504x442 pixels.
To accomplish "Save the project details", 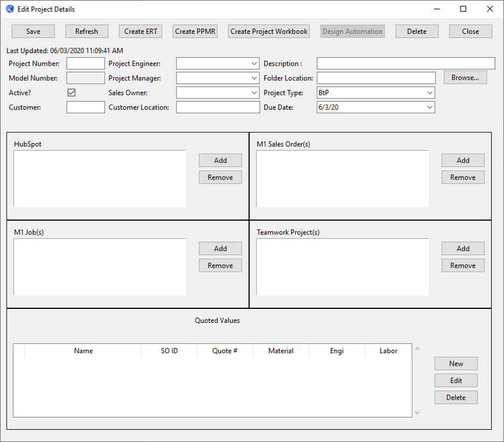I will click(x=33, y=31).
